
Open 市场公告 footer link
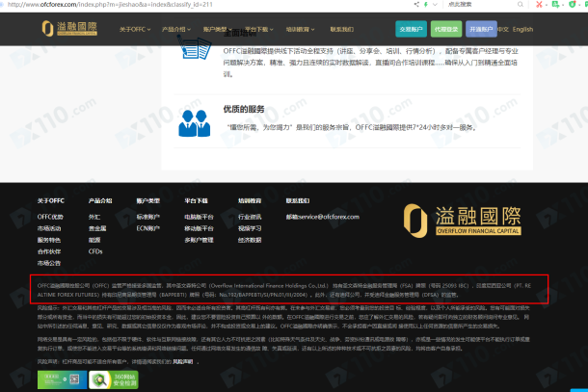tap(49, 263)
